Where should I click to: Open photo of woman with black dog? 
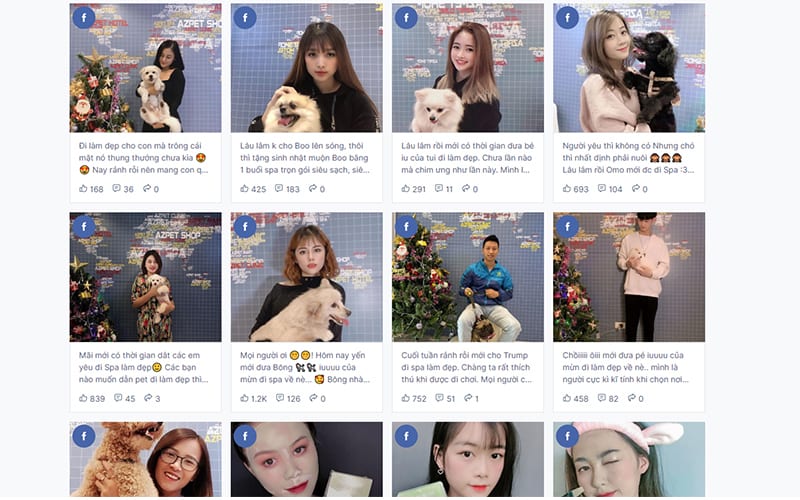(629, 68)
